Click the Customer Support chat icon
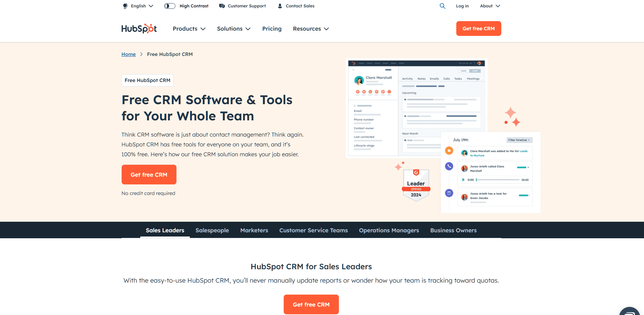This screenshot has height=315, width=644. tap(222, 6)
